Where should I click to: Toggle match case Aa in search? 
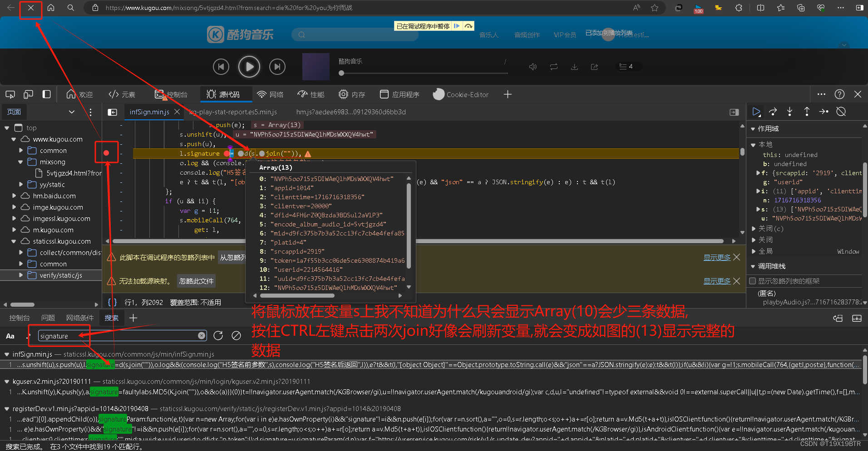click(x=10, y=336)
